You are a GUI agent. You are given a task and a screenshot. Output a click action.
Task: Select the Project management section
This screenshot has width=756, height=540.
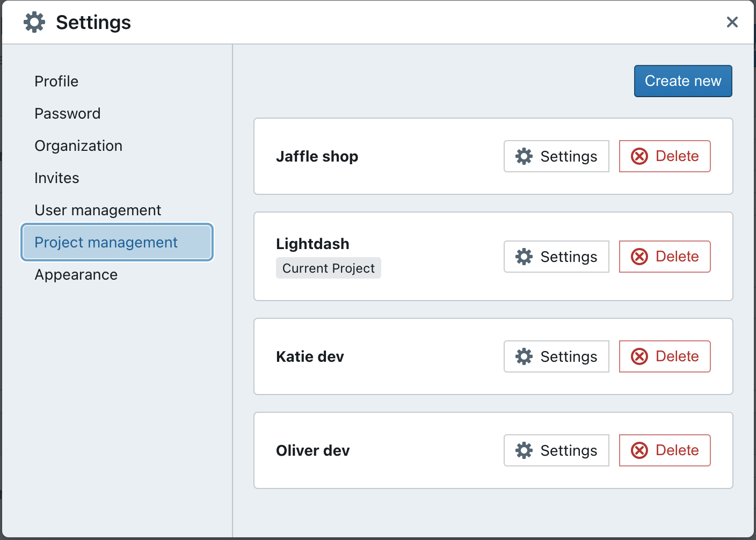pyautogui.click(x=106, y=242)
